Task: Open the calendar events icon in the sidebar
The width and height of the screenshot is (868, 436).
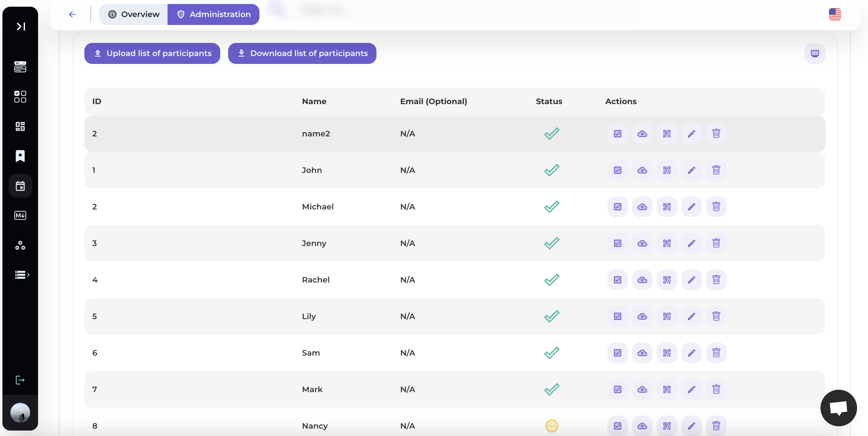Action: [x=20, y=186]
